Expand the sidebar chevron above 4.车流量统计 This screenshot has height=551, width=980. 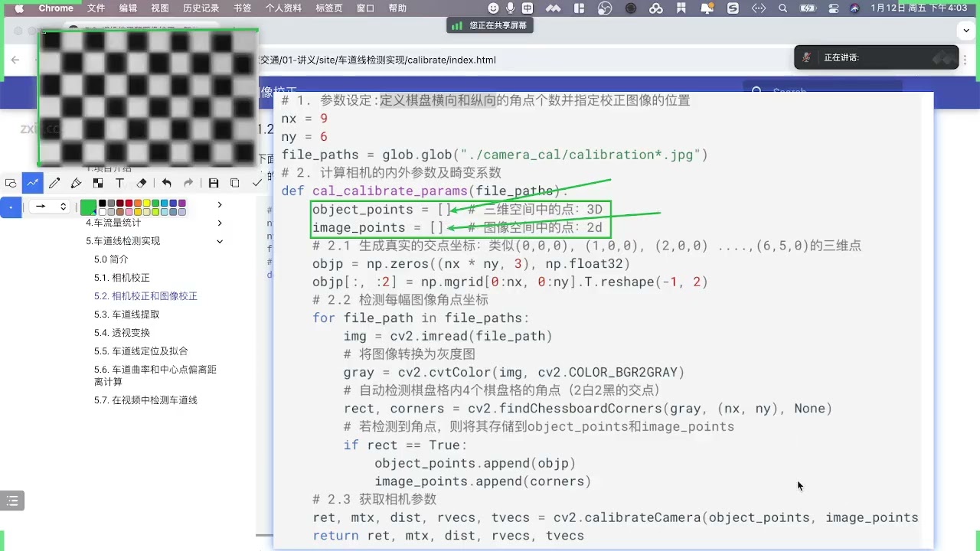(220, 204)
